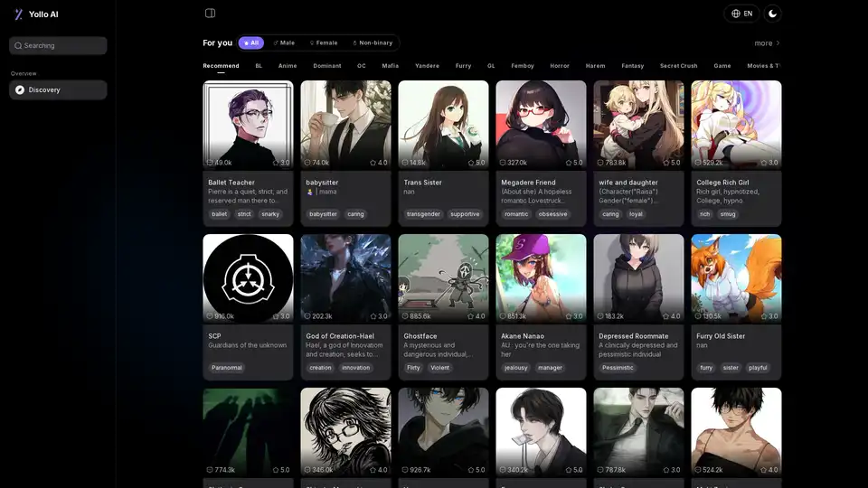Image resolution: width=868 pixels, height=488 pixels.
Task: Click the Discovery compass icon
Action: pyautogui.click(x=20, y=89)
